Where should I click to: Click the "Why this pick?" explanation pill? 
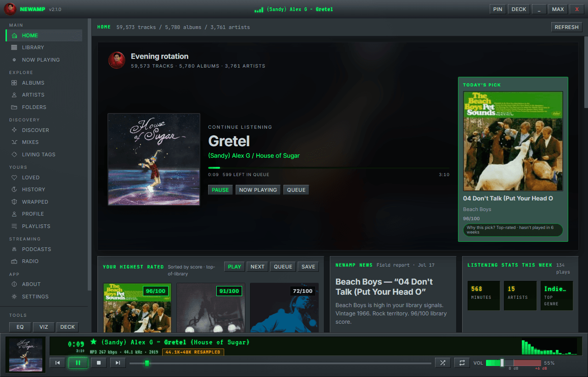(513, 230)
